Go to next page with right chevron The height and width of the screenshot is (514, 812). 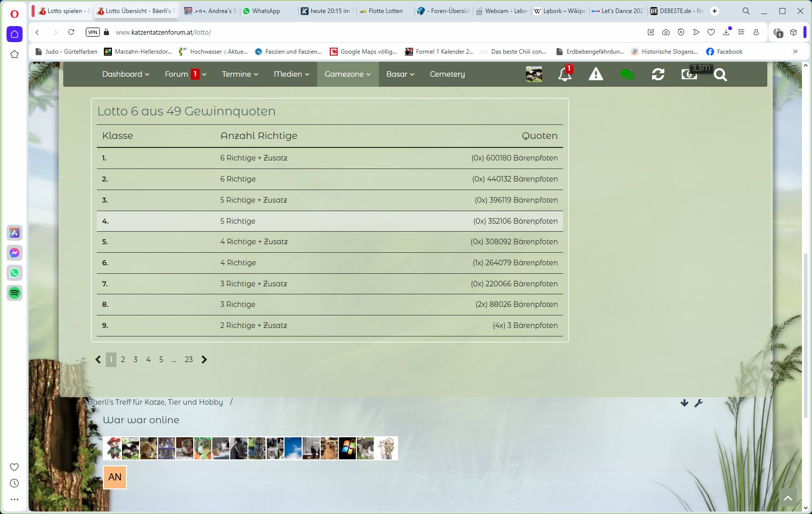tap(204, 360)
